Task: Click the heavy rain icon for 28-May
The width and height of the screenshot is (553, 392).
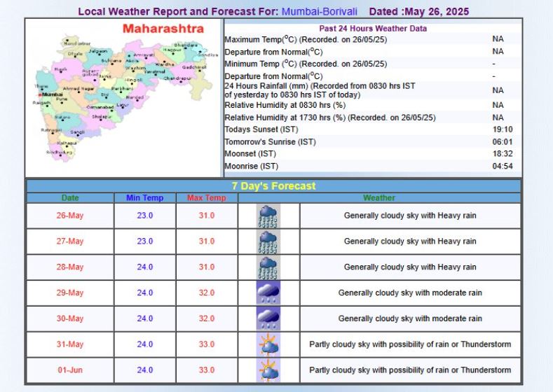Action: pyautogui.click(x=268, y=267)
